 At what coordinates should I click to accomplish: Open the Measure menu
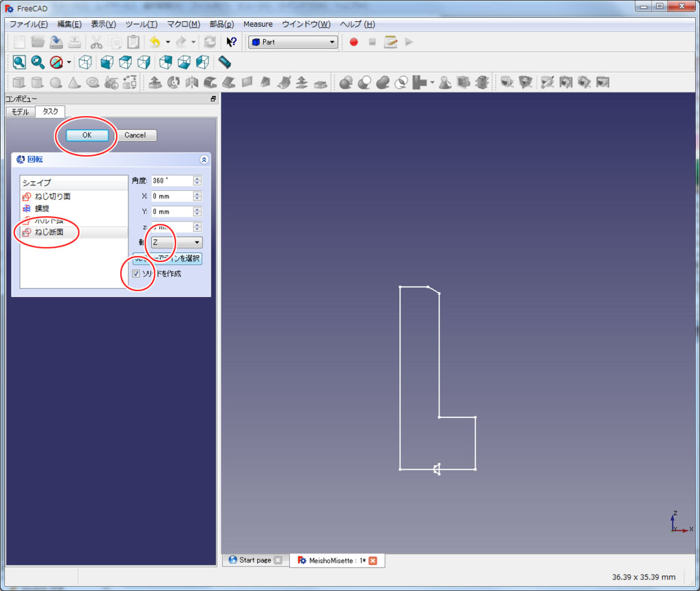pos(258,24)
